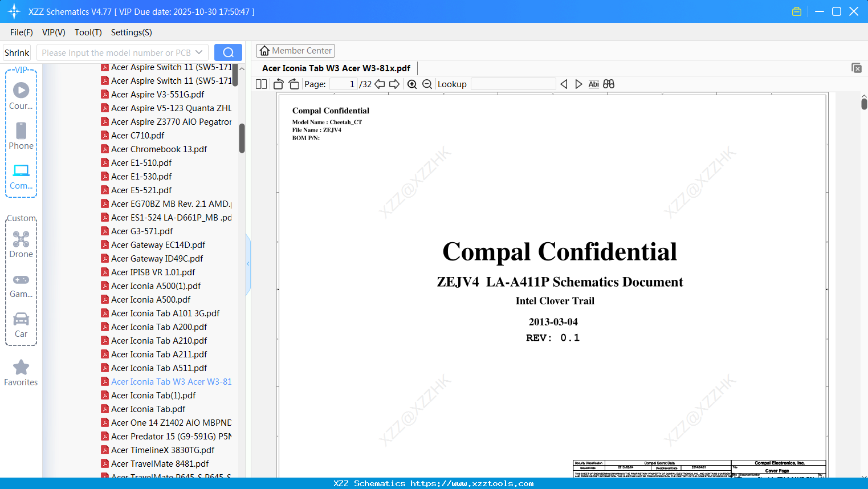
Task: Click the binoculars search icon
Action: (609, 84)
